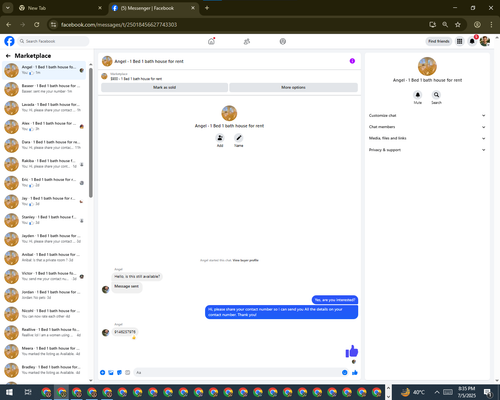Open more actions plus icon in composer
This screenshot has height=400, width=500.
103,372
